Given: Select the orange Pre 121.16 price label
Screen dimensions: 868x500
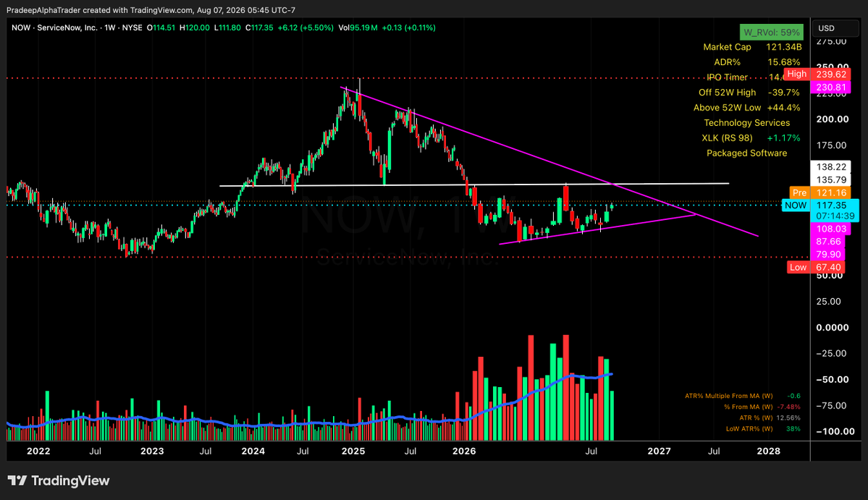Looking at the screenshot, I should 819,192.
